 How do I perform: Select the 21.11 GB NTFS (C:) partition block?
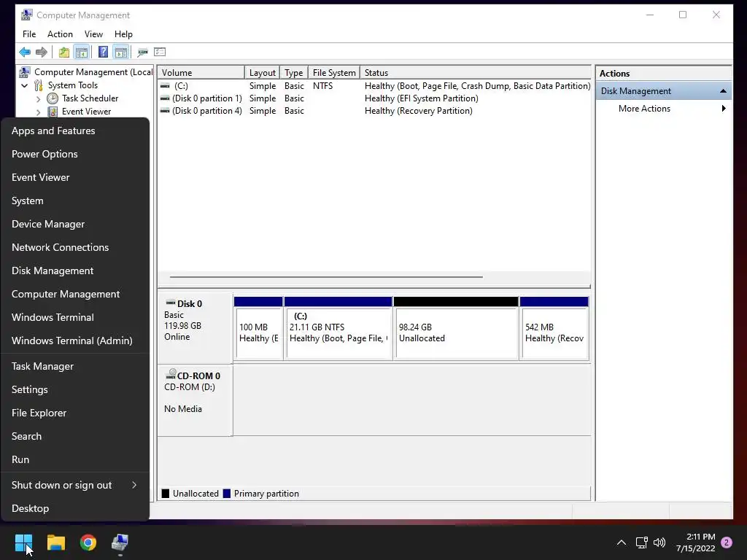(338, 329)
